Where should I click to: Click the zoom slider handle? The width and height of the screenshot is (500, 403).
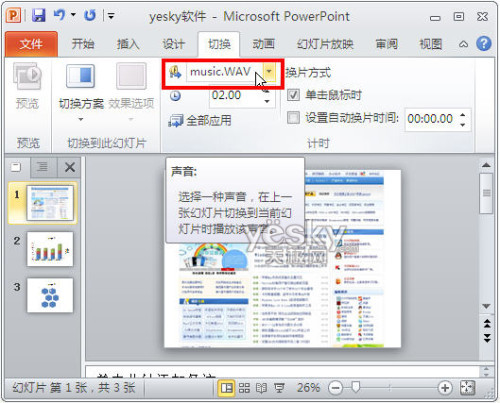point(356,387)
